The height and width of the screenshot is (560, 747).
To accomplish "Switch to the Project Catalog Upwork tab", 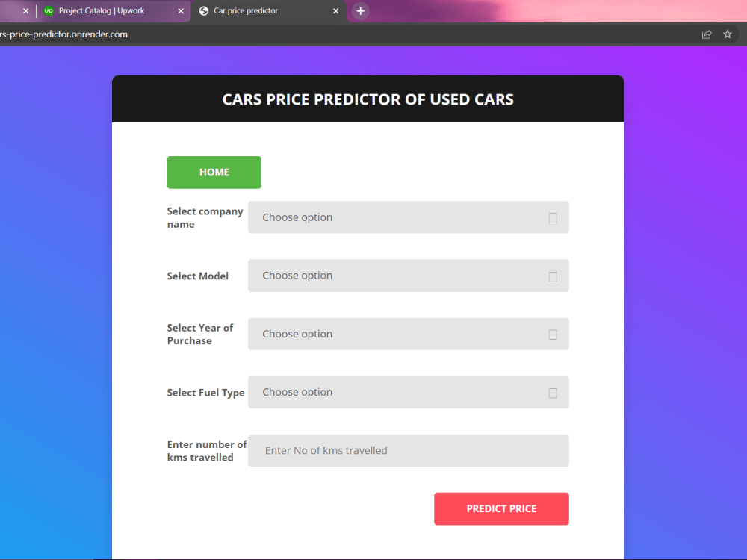I will click(112, 11).
